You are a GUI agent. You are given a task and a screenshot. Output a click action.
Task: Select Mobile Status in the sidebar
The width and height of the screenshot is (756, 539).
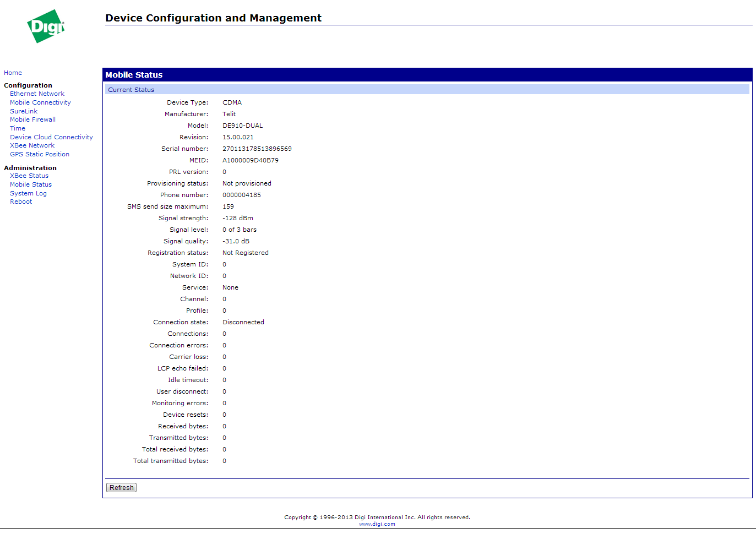[x=31, y=184]
